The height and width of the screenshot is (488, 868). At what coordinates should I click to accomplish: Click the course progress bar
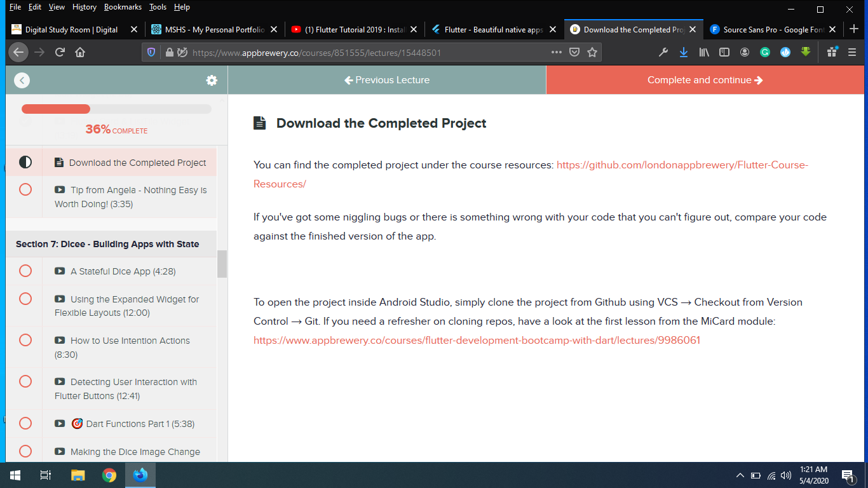pyautogui.click(x=116, y=109)
